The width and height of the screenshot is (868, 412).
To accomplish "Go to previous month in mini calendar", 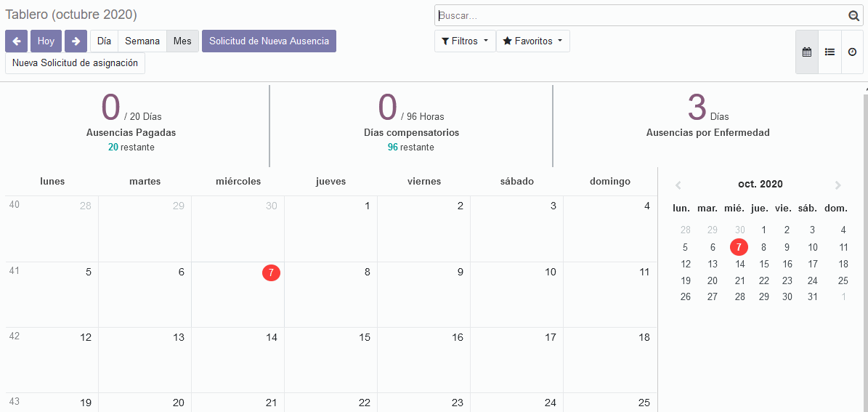I will tap(678, 185).
